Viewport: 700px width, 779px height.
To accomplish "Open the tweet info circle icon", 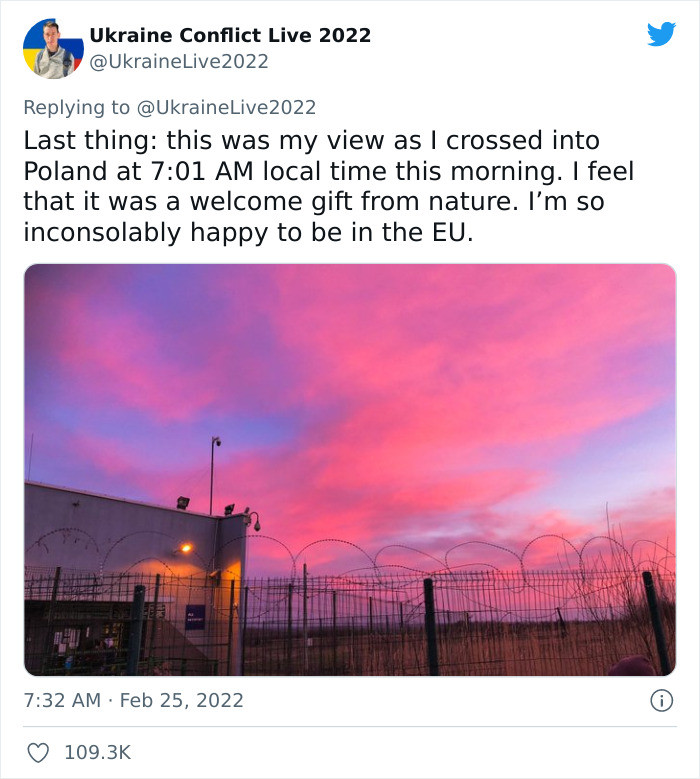I will click(x=661, y=701).
